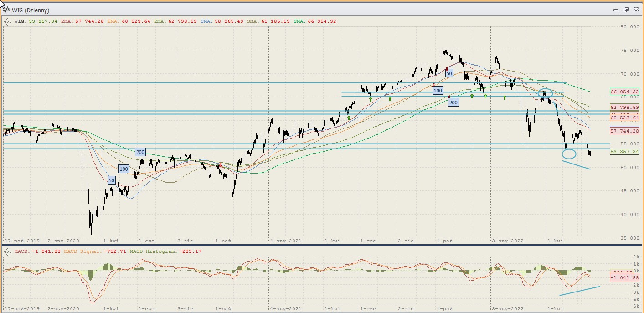This screenshot has height=313, width=644.
Task: Select the 57 744.28 axis value tag
Action: (x=624, y=131)
